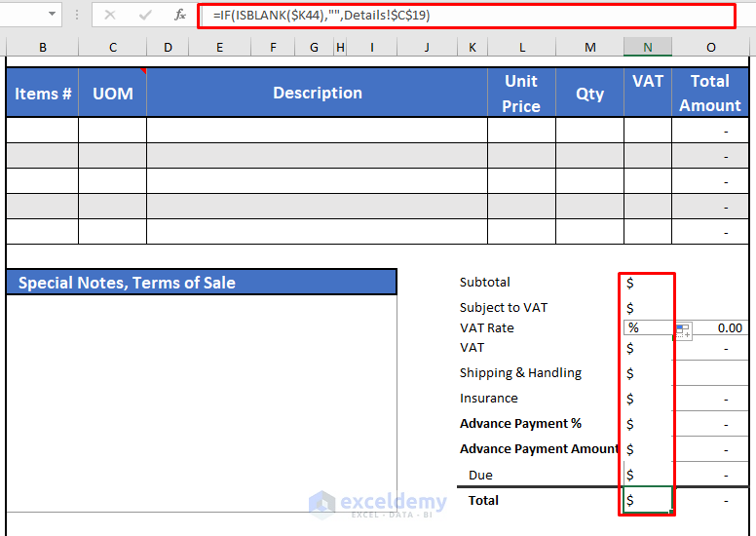Click the UOM header cell
Viewport: 756px width, 536px height.
[112, 93]
